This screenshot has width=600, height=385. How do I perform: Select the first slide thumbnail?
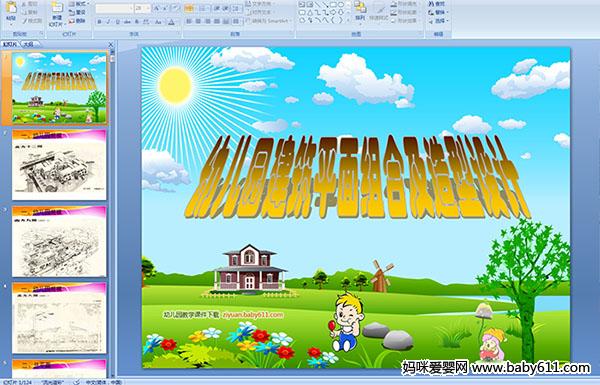click(59, 88)
